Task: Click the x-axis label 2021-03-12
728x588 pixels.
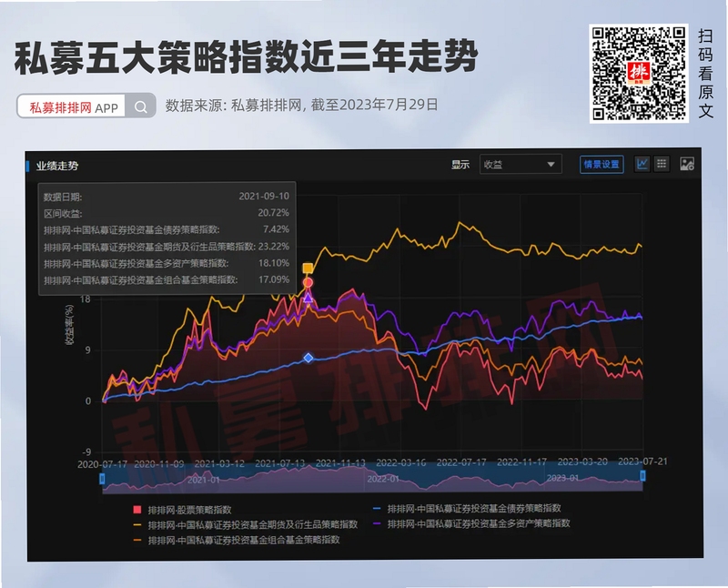Action: (x=219, y=463)
